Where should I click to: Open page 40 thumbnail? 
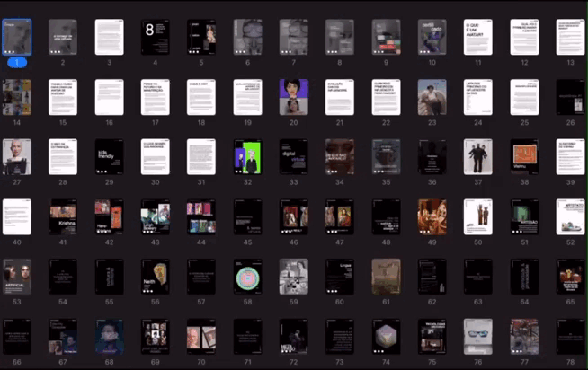[x=17, y=216]
